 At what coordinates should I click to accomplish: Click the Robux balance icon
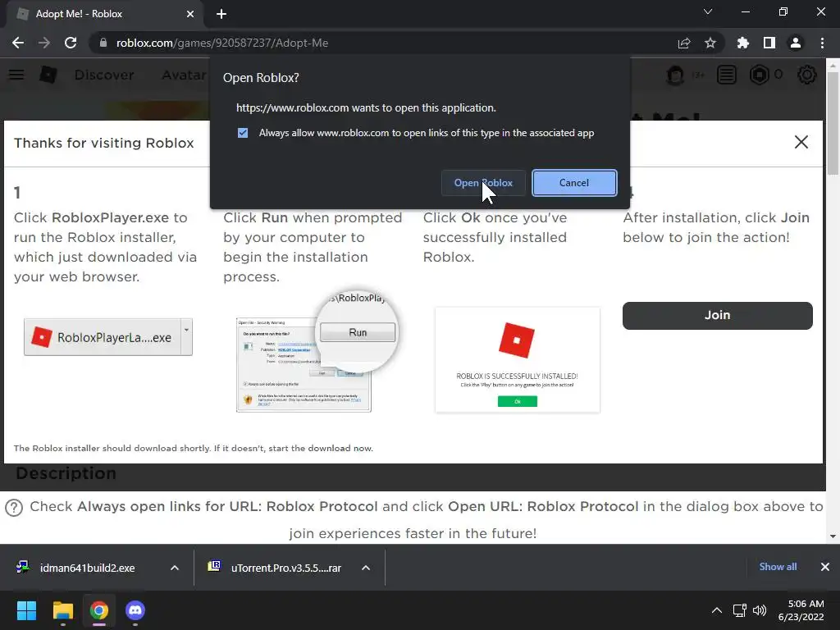[x=759, y=75]
